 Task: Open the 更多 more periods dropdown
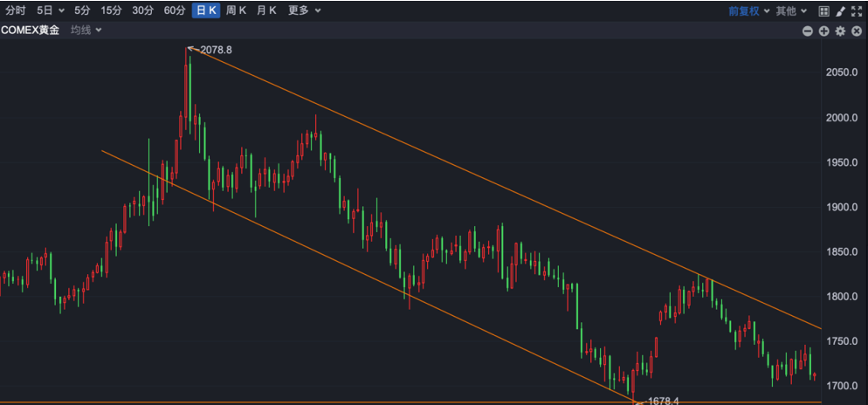pos(305,10)
